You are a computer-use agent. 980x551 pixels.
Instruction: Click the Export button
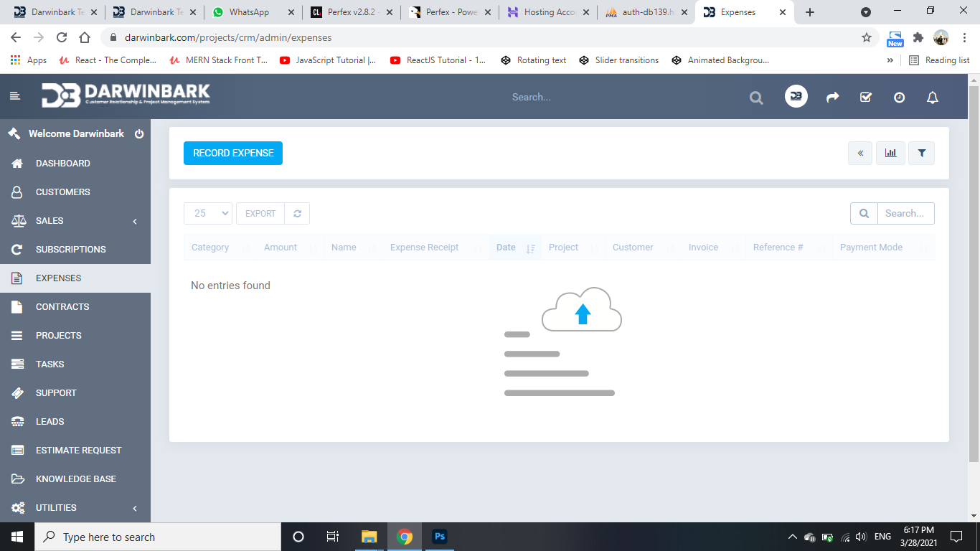tap(260, 213)
